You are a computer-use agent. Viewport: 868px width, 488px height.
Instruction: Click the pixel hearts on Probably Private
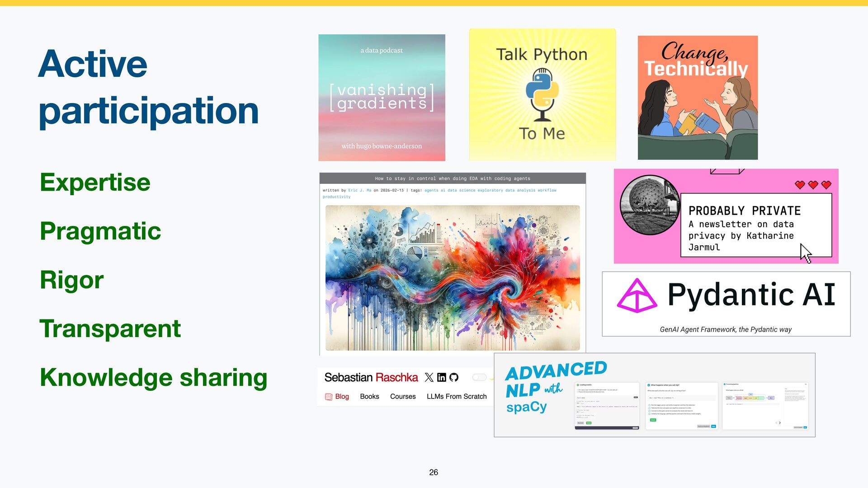click(813, 185)
